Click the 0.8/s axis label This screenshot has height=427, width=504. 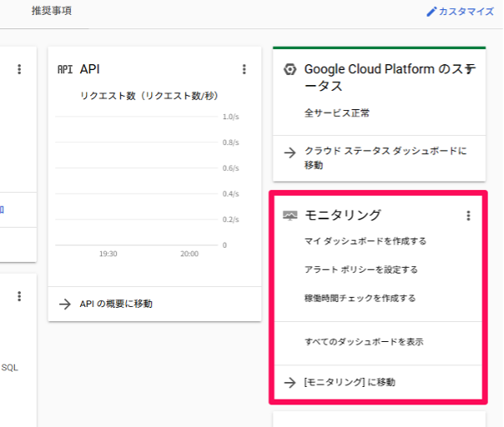pyautogui.click(x=231, y=143)
